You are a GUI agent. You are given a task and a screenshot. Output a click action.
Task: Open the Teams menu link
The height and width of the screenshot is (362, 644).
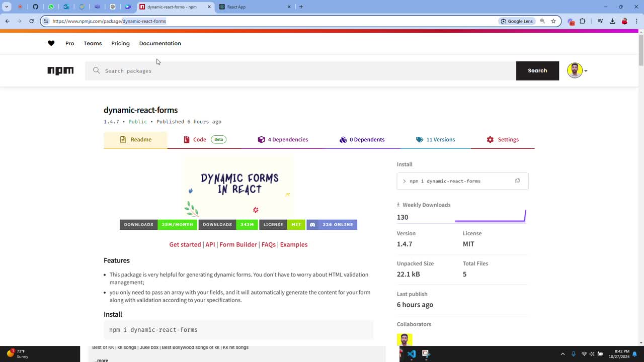(93, 43)
